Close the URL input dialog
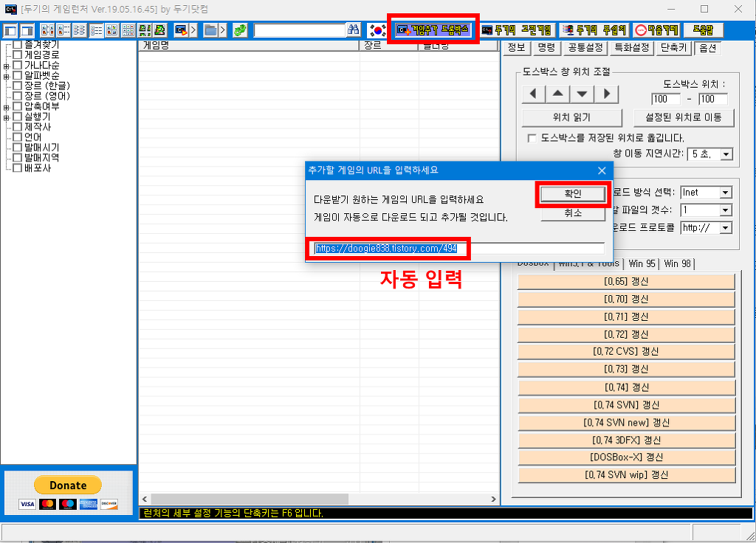This screenshot has height=543, width=756. 602,170
